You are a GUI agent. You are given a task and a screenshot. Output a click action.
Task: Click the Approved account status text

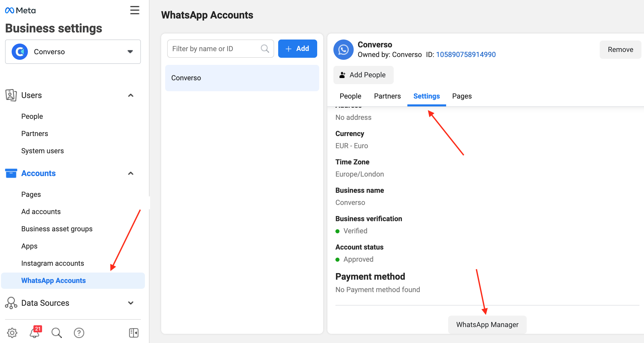click(x=358, y=259)
